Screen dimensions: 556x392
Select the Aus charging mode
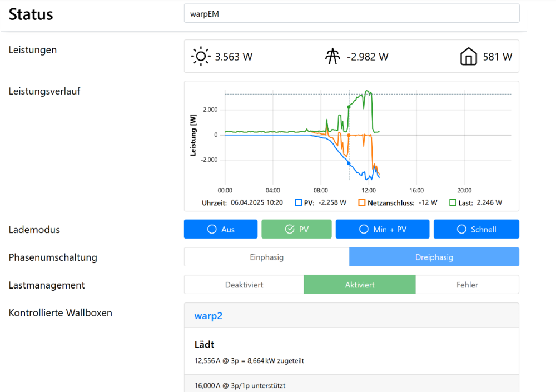click(x=221, y=229)
